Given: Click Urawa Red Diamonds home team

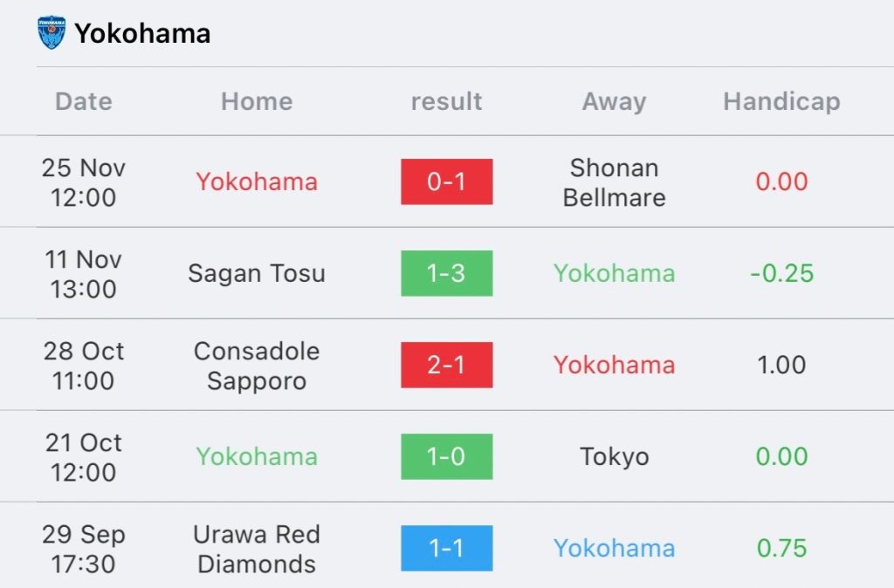Looking at the screenshot, I should (x=257, y=549).
